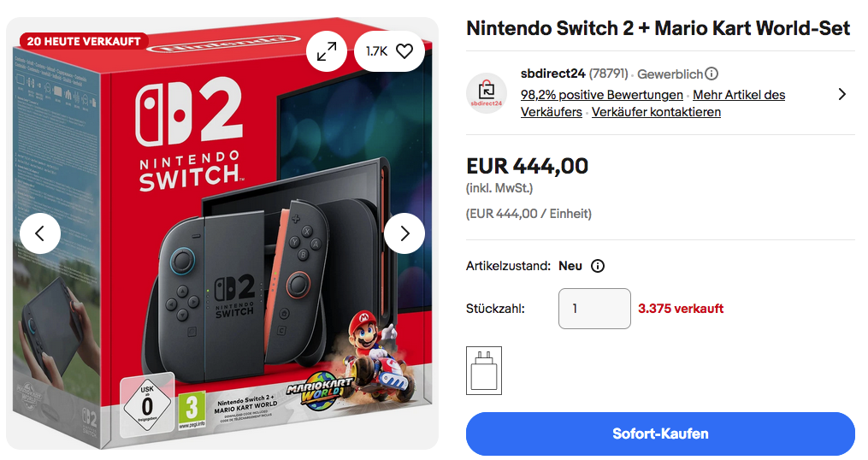868x460 pixels.
Task: Click the sbdirect24 seller logo
Action: (487, 93)
